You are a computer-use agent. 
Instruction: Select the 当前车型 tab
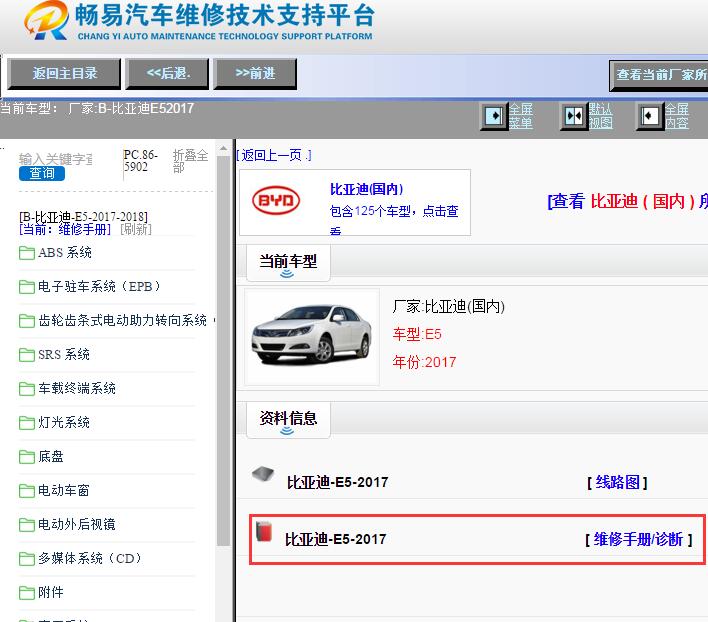point(288,262)
